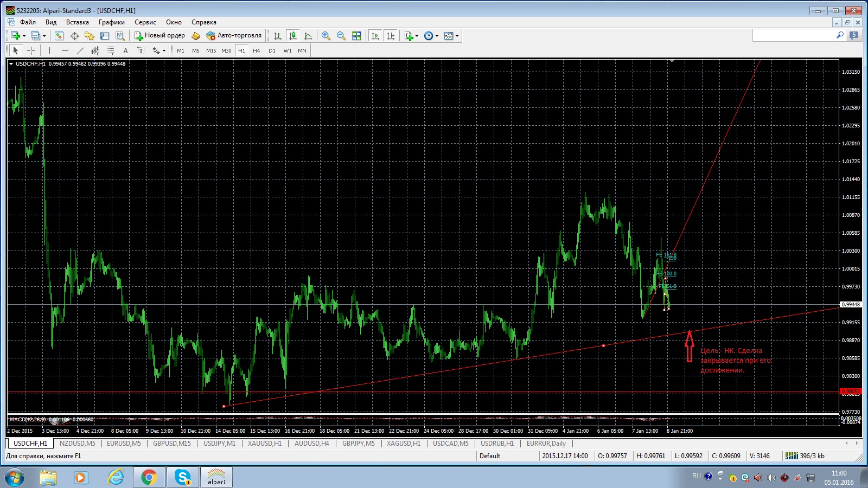Switch to H4 timeframe

257,50
